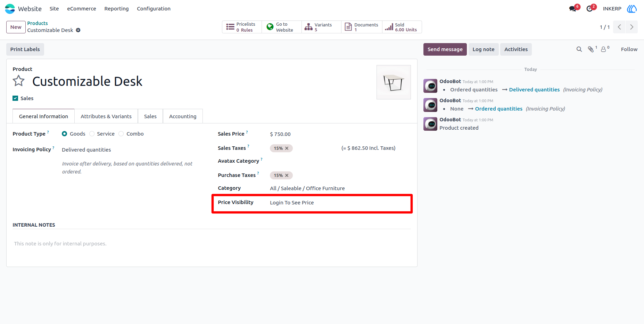Open the Configuration menu

click(154, 9)
